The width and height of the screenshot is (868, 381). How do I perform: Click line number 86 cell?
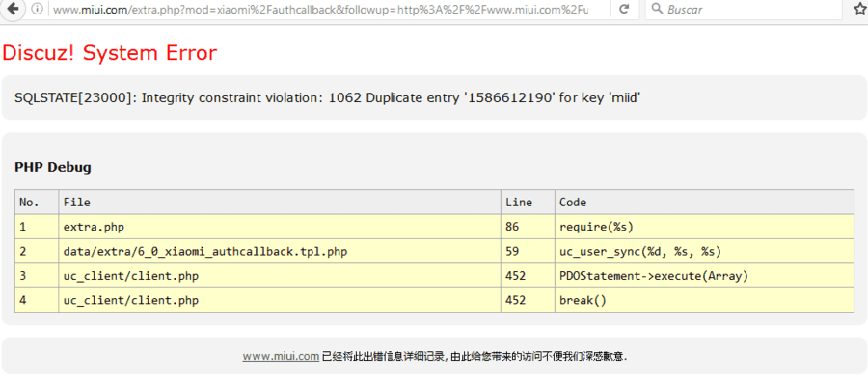[529, 227]
